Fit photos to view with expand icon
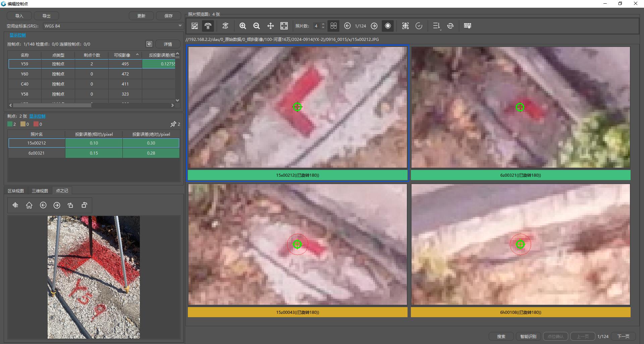 pyautogui.click(x=284, y=26)
